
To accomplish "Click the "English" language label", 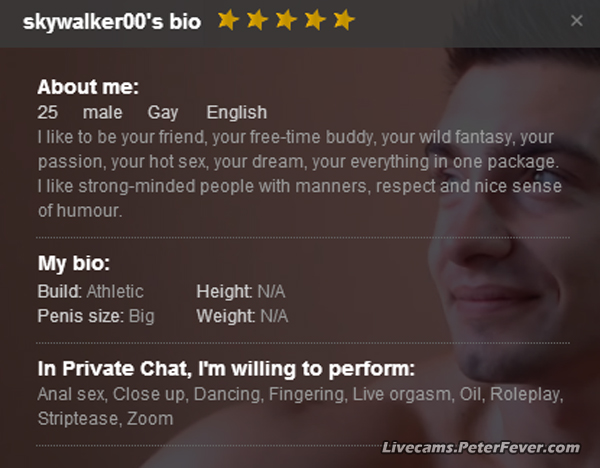I will (x=237, y=112).
